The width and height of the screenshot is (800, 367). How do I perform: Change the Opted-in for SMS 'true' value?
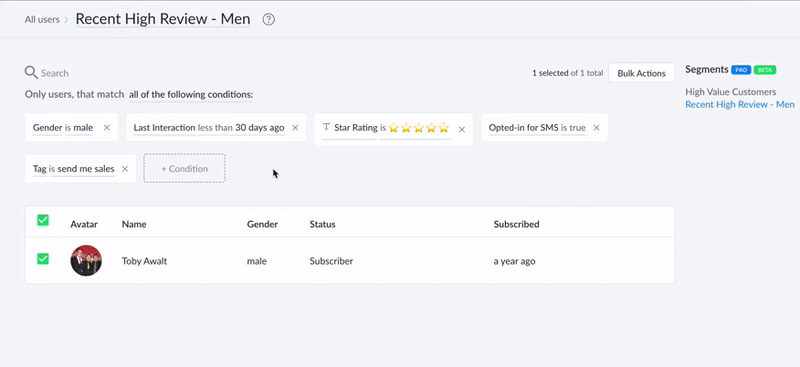tap(578, 128)
